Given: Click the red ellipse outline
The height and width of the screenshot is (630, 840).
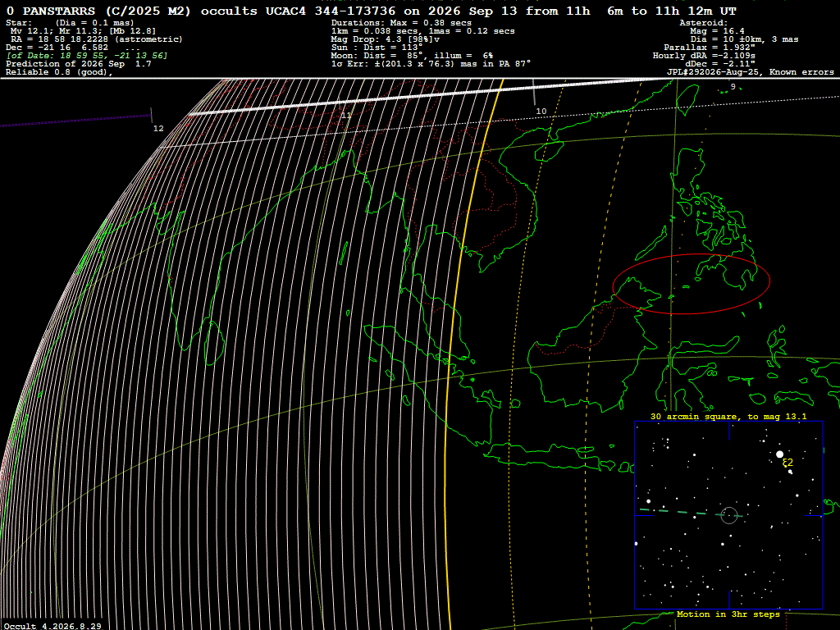Looking at the screenshot, I should click(691, 284).
